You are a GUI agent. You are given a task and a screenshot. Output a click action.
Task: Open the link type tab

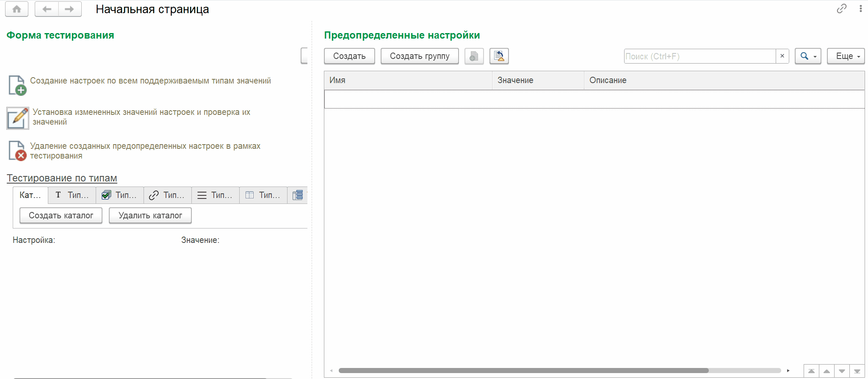point(168,195)
